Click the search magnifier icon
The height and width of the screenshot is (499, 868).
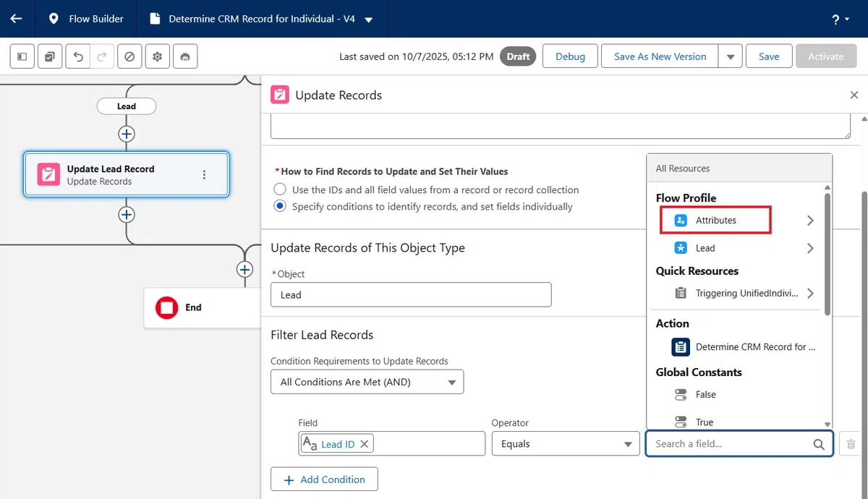[819, 445]
